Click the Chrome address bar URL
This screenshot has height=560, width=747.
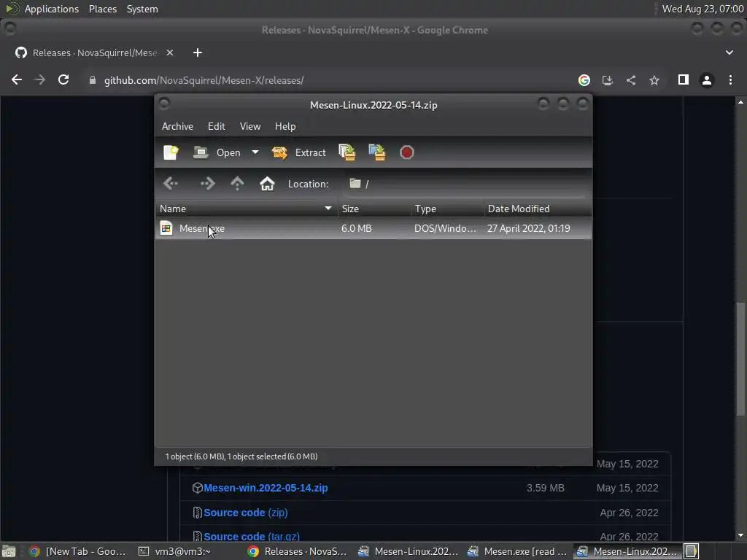tap(204, 80)
